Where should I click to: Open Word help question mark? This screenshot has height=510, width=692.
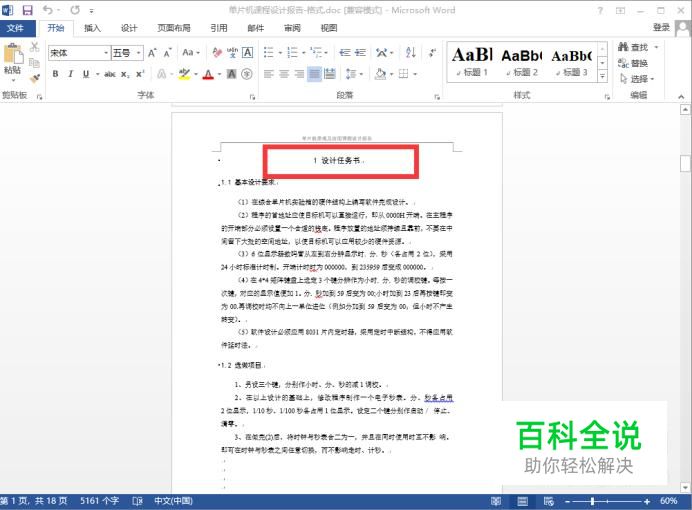(600, 11)
